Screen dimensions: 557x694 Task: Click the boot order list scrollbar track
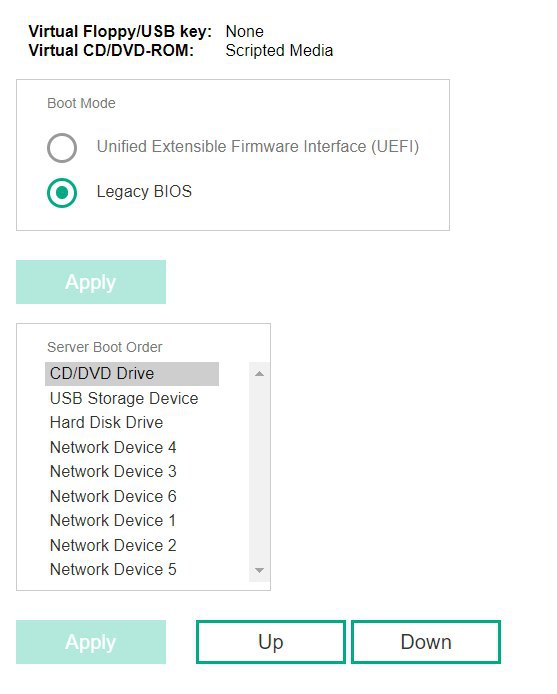(x=259, y=472)
